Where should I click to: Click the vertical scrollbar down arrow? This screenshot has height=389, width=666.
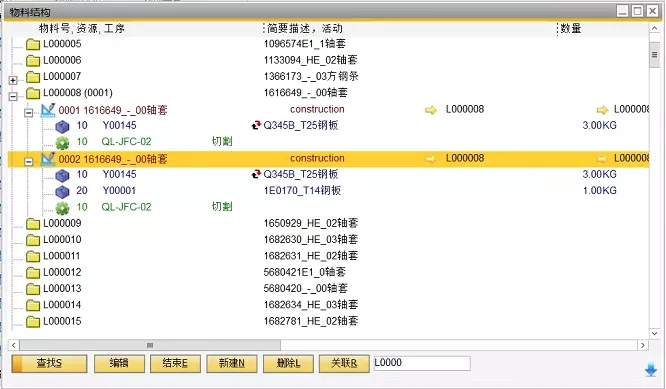(654, 333)
